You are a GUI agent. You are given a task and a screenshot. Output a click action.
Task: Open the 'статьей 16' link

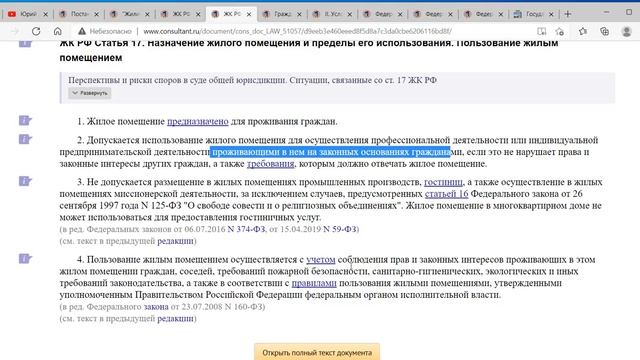pyautogui.click(x=447, y=194)
